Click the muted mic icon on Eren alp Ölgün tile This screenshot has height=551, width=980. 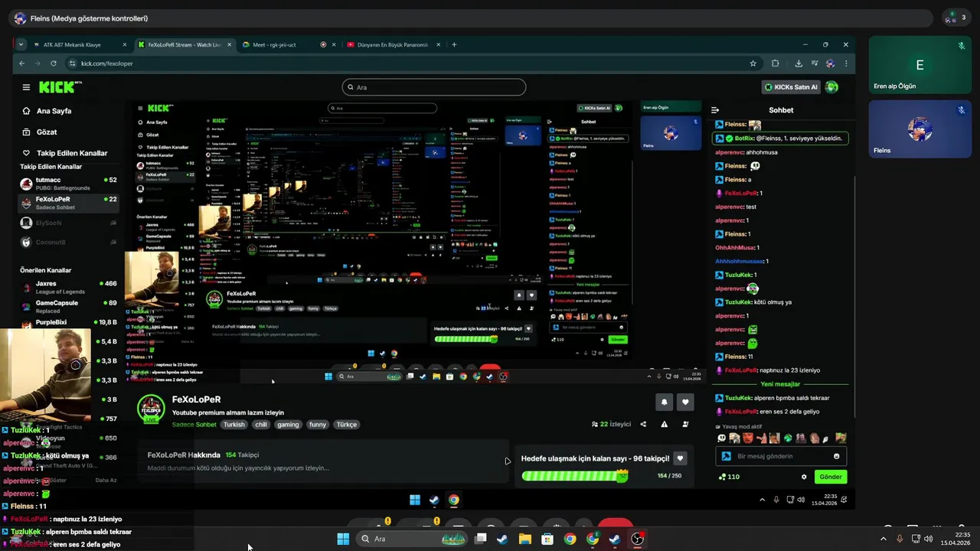pos(962,46)
